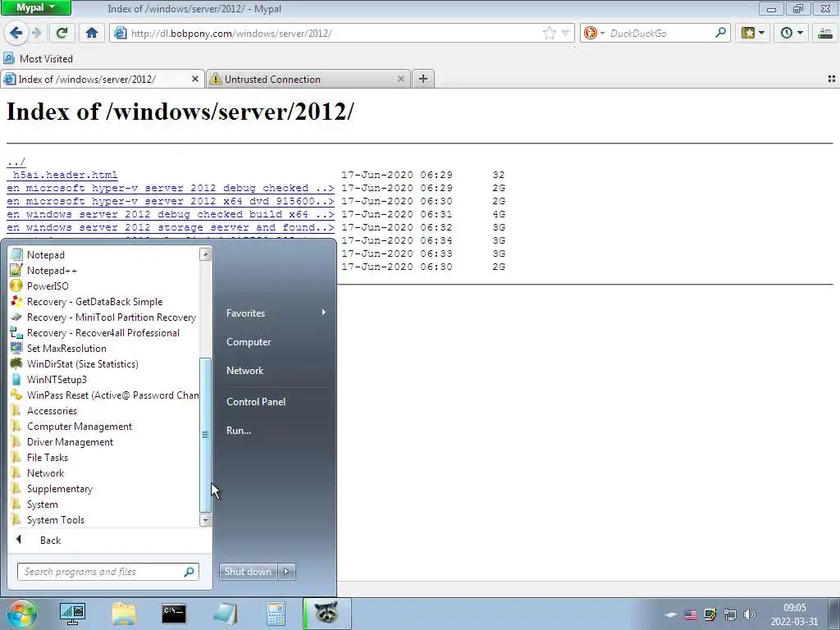Close the Index of /windows/server/2012/ tab
Viewport: 840px width, 630px height.
[195, 80]
